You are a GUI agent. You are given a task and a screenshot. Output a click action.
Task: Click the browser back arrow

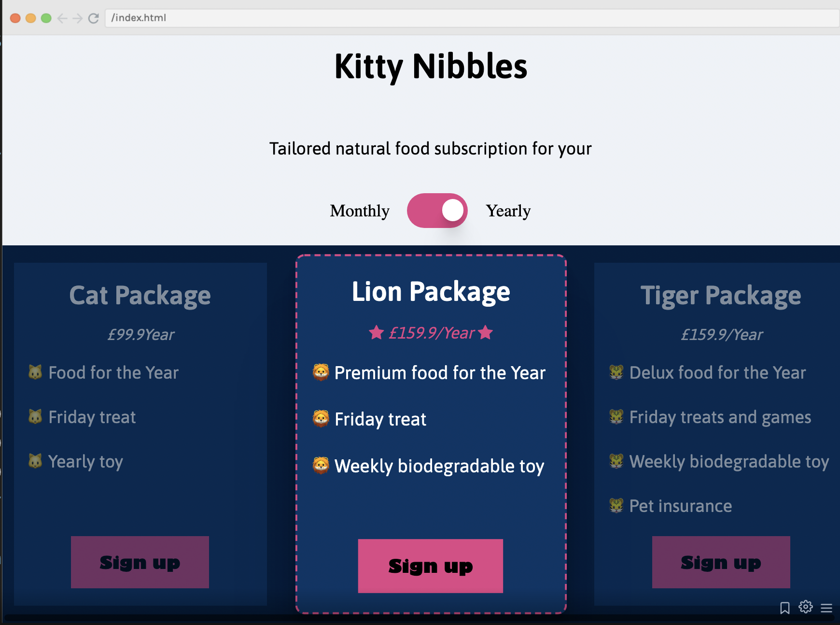(x=62, y=18)
